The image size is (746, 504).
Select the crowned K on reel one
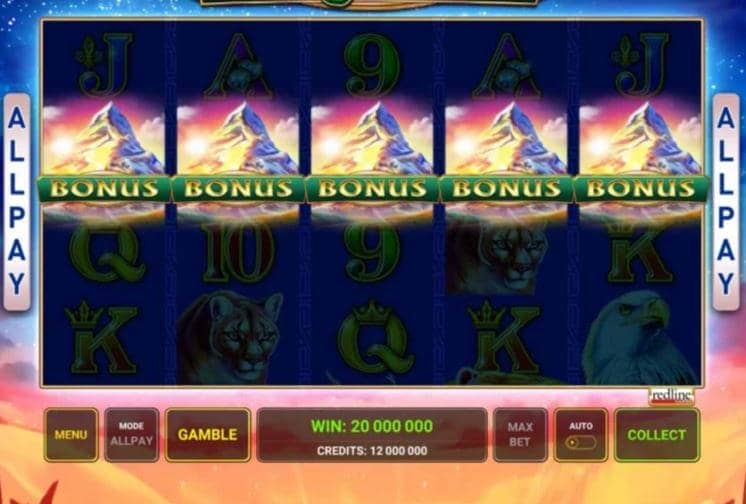tap(102, 339)
